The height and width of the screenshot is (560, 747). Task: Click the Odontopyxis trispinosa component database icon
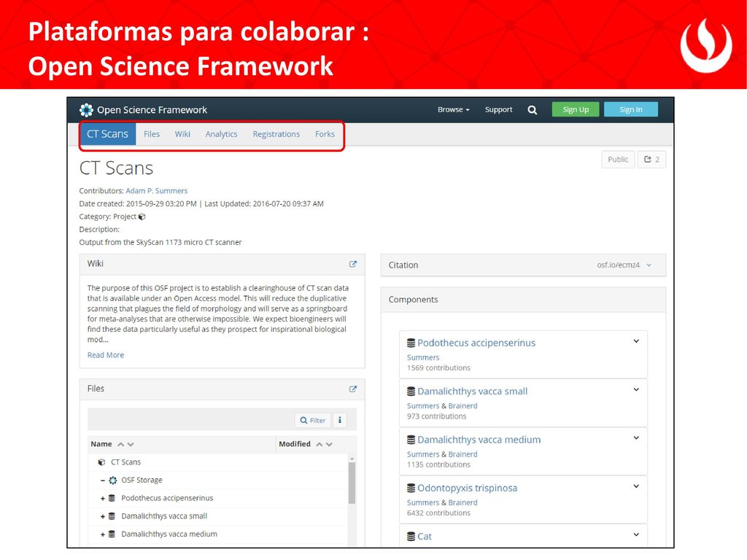411,488
